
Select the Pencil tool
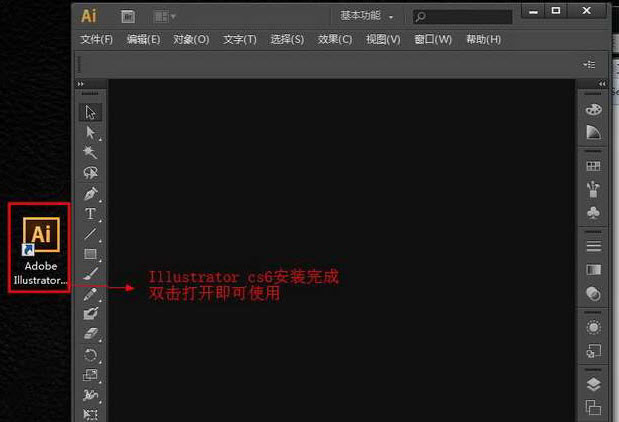(x=90, y=294)
